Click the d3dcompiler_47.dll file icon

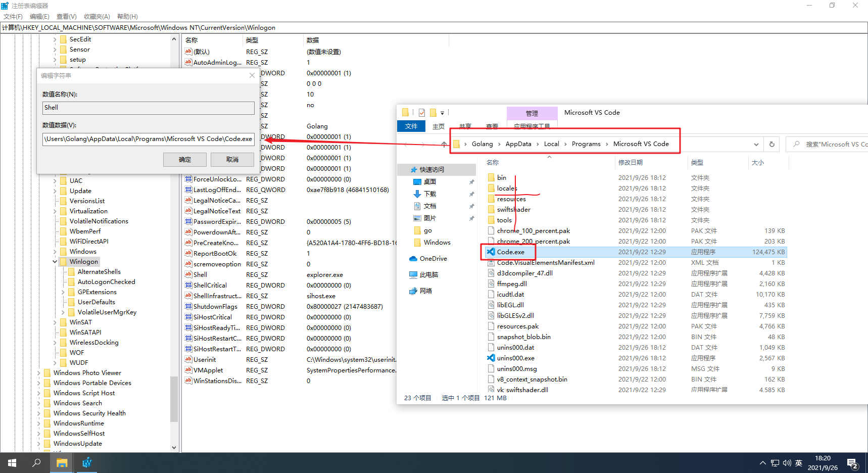[491, 273]
